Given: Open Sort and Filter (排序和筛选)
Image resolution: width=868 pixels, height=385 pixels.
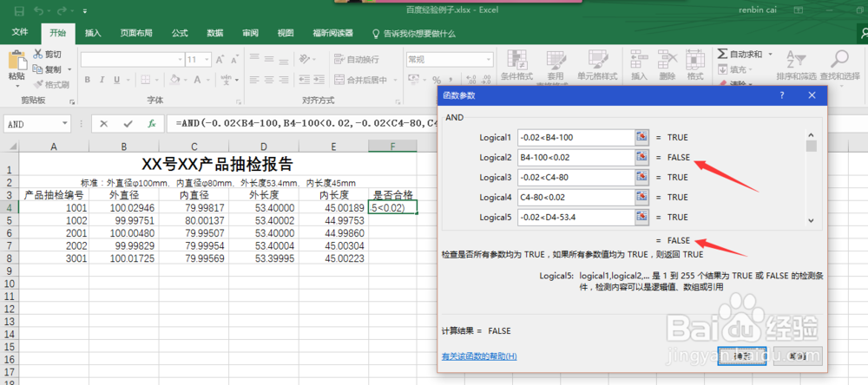Looking at the screenshot, I should click(796, 65).
